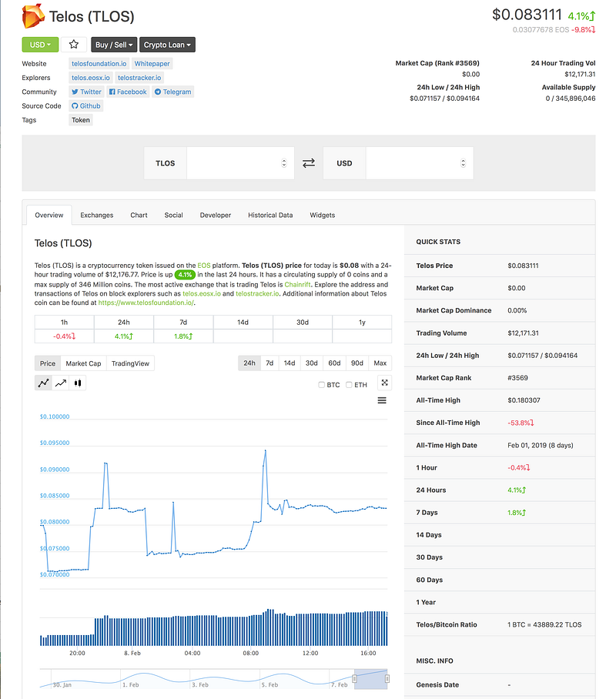Click the Telos/Bitcoin Ratio value
The height and width of the screenshot is (699, 616).
tap(544, 624)
